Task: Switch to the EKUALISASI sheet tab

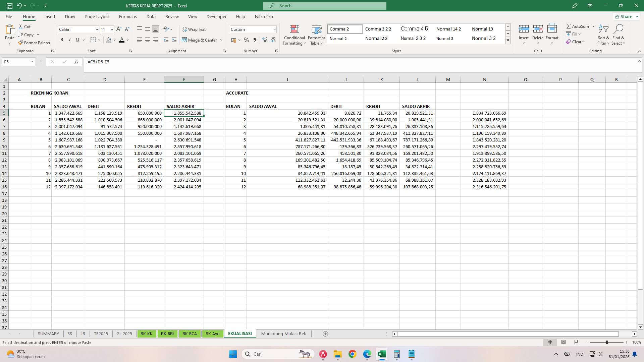Action: 239,334
